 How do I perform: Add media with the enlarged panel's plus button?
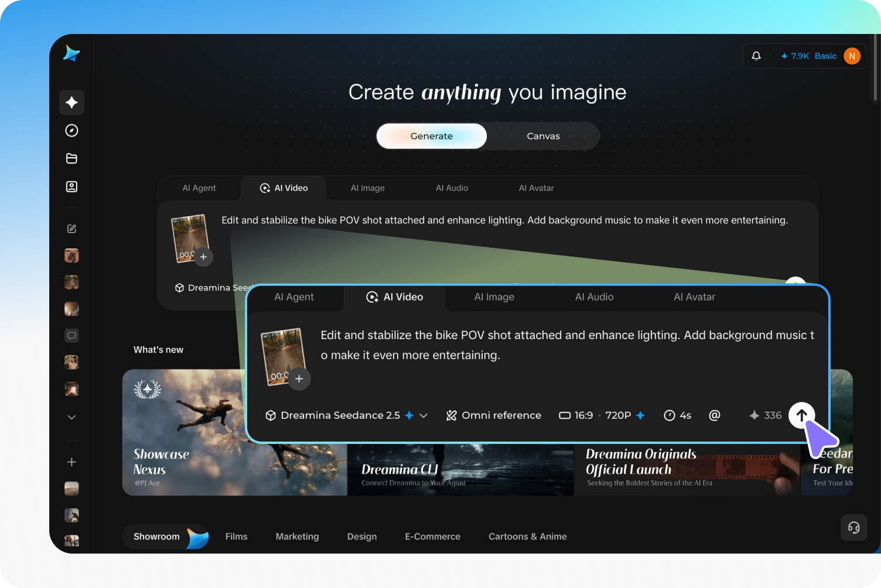pos(299,379)
